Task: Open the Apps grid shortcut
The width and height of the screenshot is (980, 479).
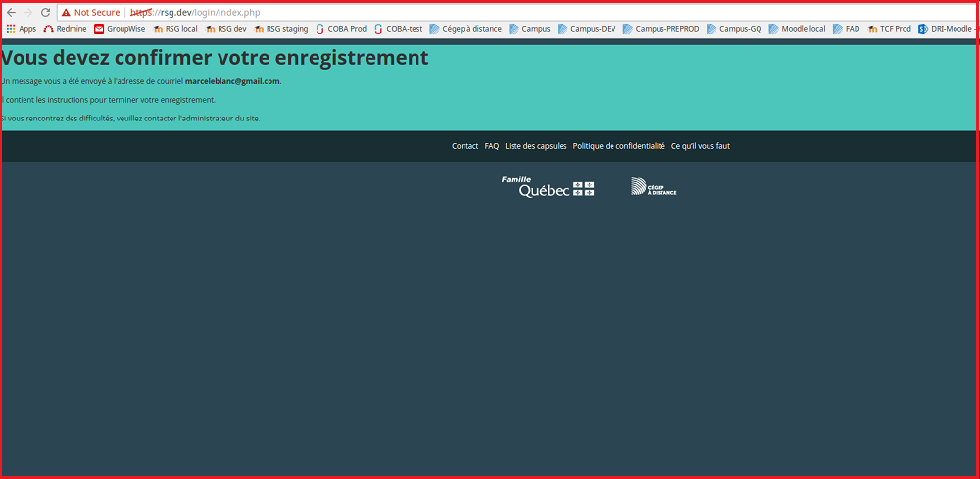Action: [21, 29]
